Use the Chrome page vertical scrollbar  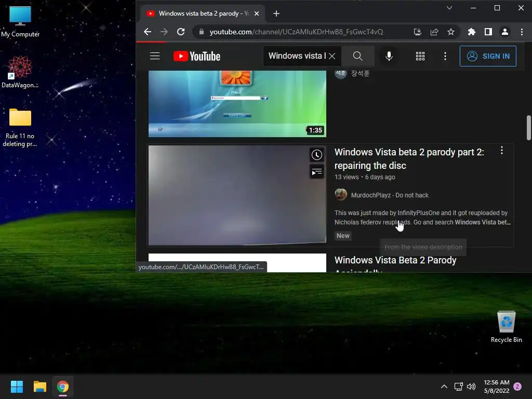(528, 128)
